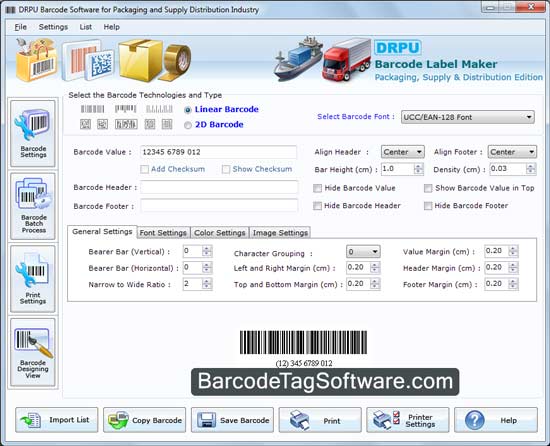Screen dimensions: 550x446
Task: Enable the Add Checksum checkbox
Action: (144, 169)
